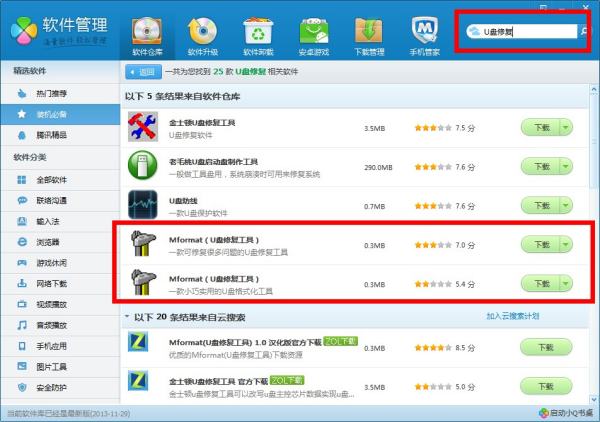Open the 软件仓库 software library tab

(x=147, y=37)
